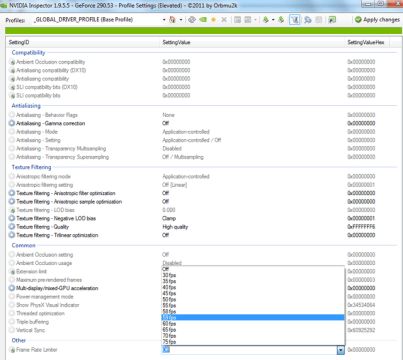The height and width of the screenshot is (360, 403).
Task: Click the green export arrow icon
Action: pyautogui.click(x=266, y=20)
